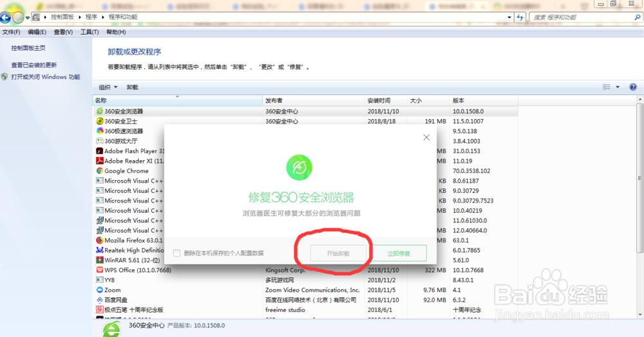Click the green browser doctor logo

(299, 167)
